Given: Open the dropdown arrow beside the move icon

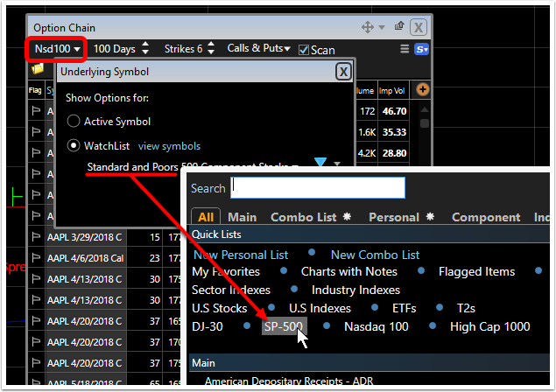Looking at the screenshot, I should (382, 27).
